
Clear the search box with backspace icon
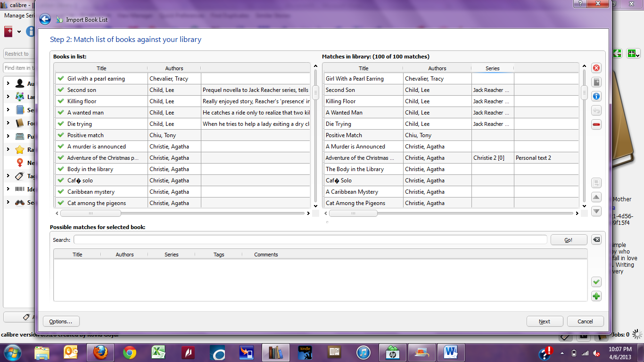tap(596, 239)
